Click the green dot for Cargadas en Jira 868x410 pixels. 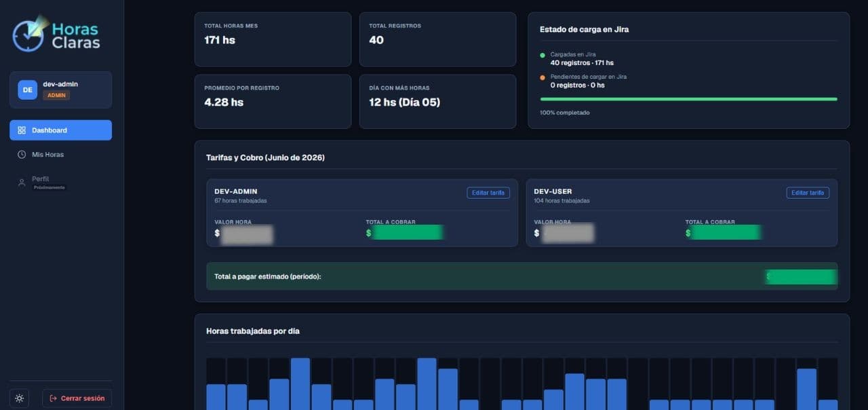tap(542, 55)
